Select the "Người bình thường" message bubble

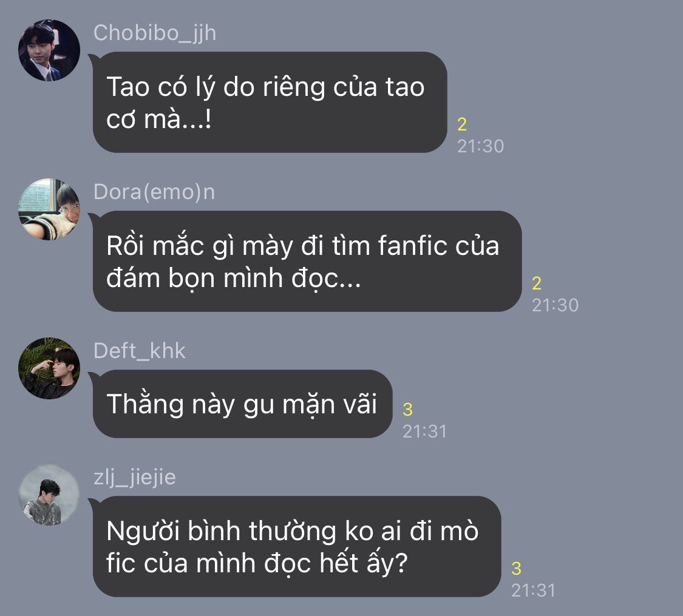point(297,546)
